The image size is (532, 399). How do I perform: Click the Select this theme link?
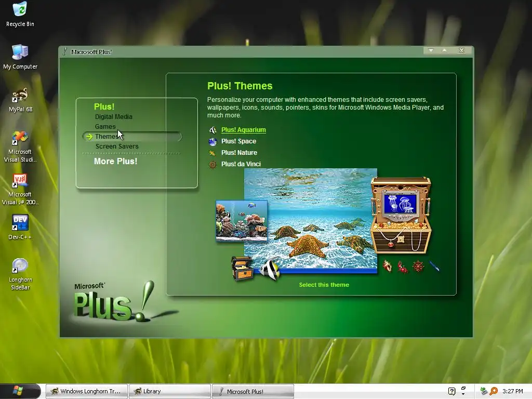pyautogui.click(x=324, y=285)
